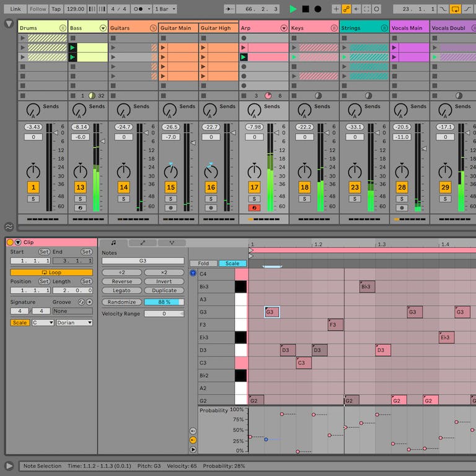Toggle track activator 13 on Bass
This screenshot has width=476, height=476.
[x=80, y=187]
